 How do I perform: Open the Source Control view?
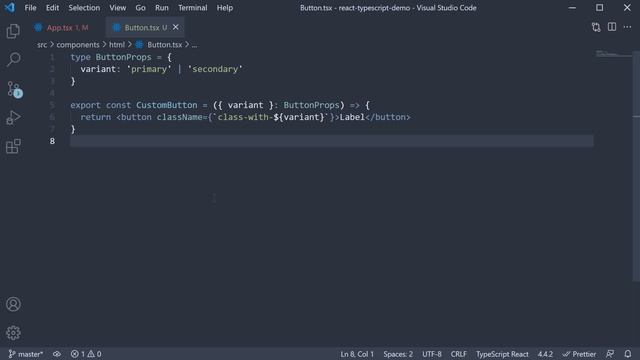[14, 89]
